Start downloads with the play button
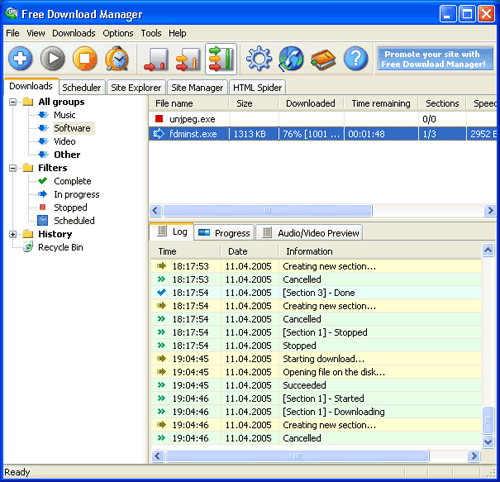The width and height of the screenshot is (500, 482). [x=52, y=59]
